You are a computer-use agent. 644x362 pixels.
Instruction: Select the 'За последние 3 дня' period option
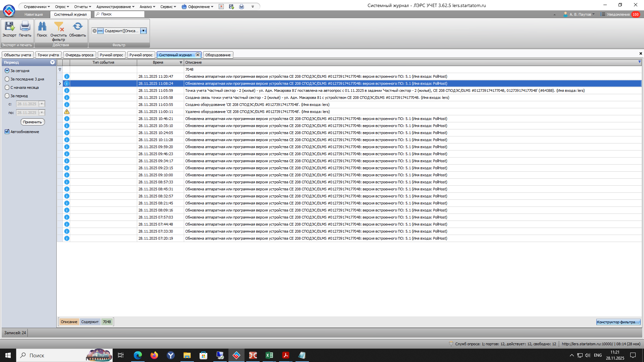point(7,79)
